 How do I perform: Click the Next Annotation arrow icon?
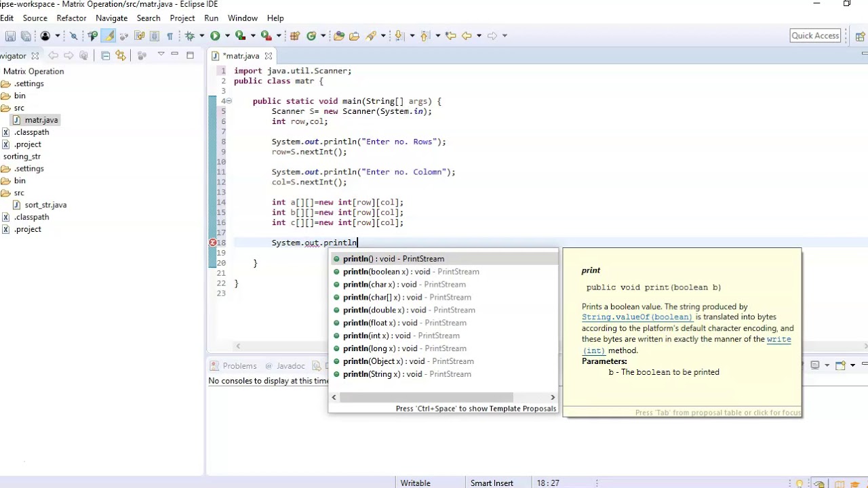399,36
